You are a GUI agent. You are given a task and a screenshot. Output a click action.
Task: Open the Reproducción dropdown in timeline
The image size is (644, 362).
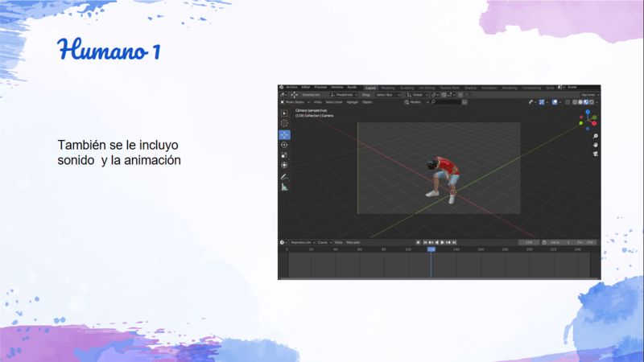[x=302, y=242]
